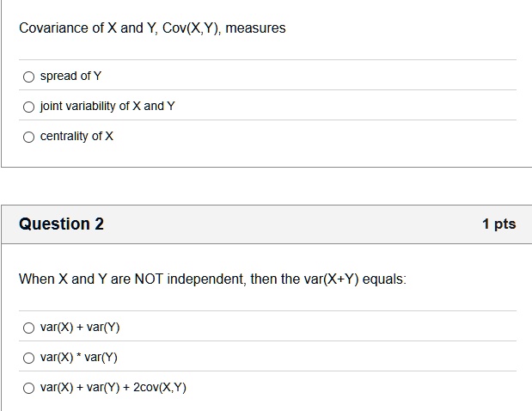
Task: Click the "joint variability of X and Y" label text
Action: (x=107, y=107)
